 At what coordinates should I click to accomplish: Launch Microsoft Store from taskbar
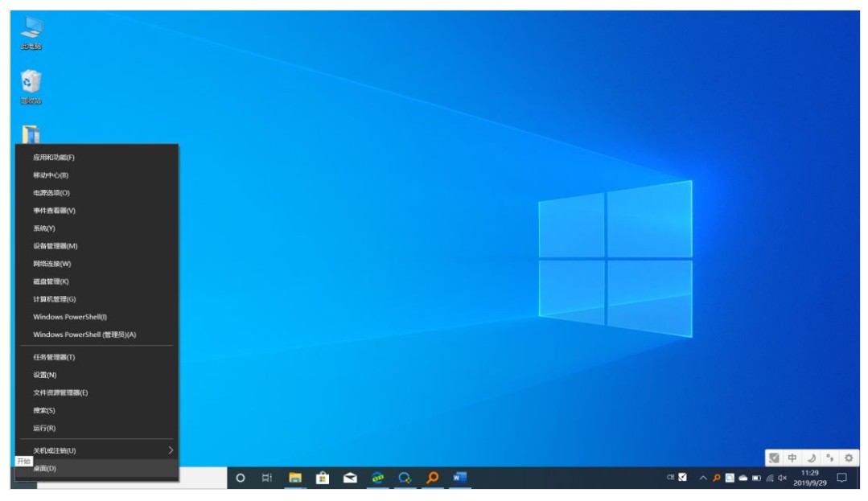click(x=323, y=478)
